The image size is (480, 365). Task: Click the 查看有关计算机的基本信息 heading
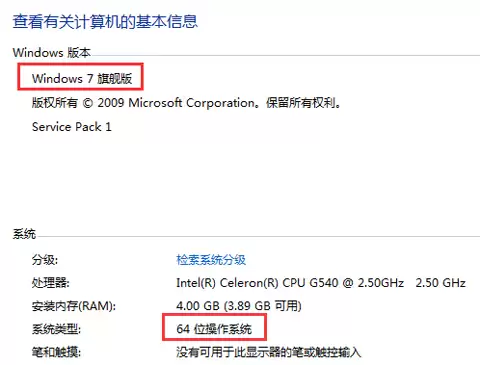tap(105, 22)
